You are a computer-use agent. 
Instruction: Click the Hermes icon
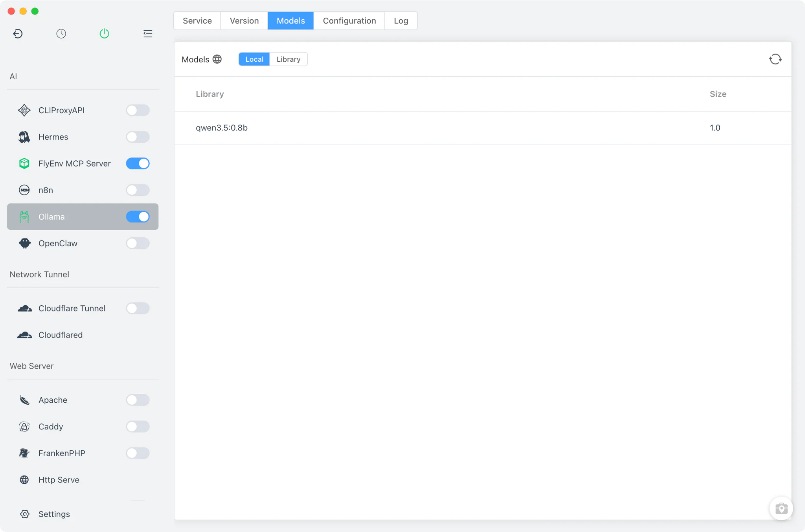(24, 137)
